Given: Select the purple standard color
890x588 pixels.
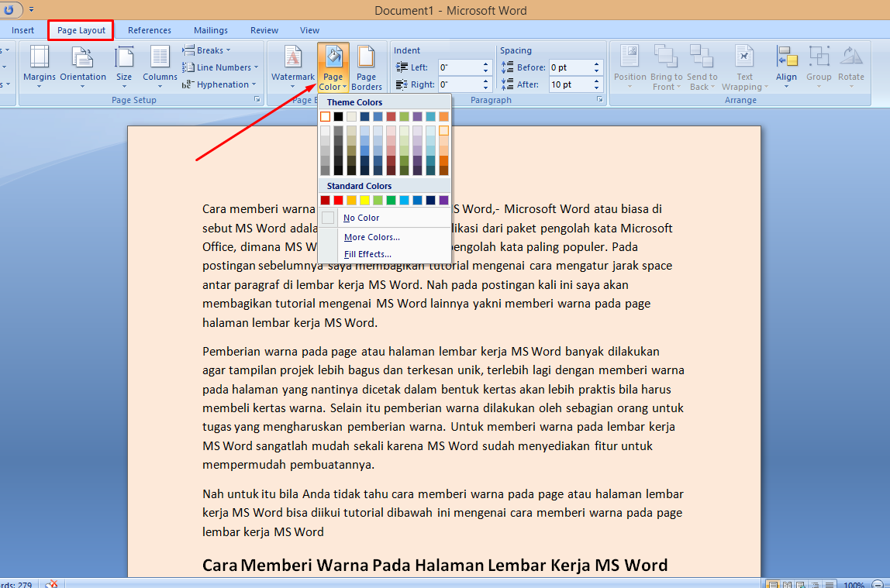Looking at the screenshot, I should point(444,200).
